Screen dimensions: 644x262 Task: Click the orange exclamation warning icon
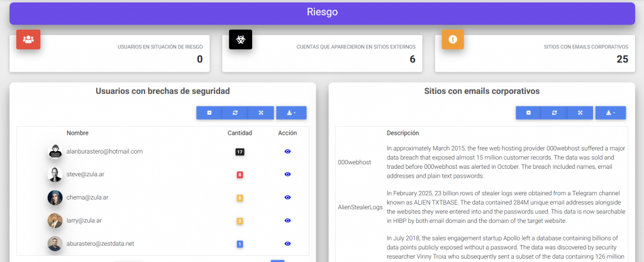(453, 39)
